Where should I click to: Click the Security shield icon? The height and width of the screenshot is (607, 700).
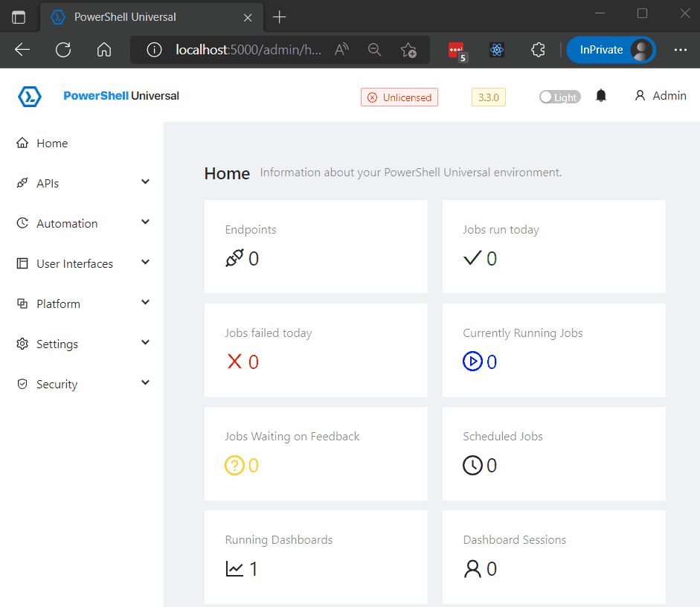coord(23,383)
